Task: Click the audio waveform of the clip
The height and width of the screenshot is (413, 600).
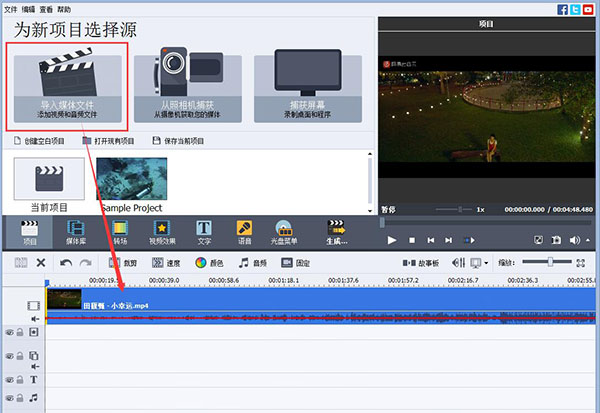Action: pyautogui.click(x=321, y=318)
